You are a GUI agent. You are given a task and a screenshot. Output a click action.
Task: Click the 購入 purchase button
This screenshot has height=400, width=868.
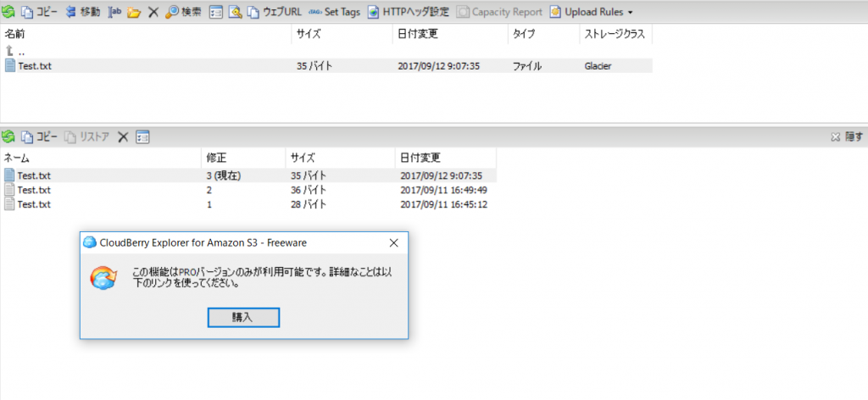point(243,318)
